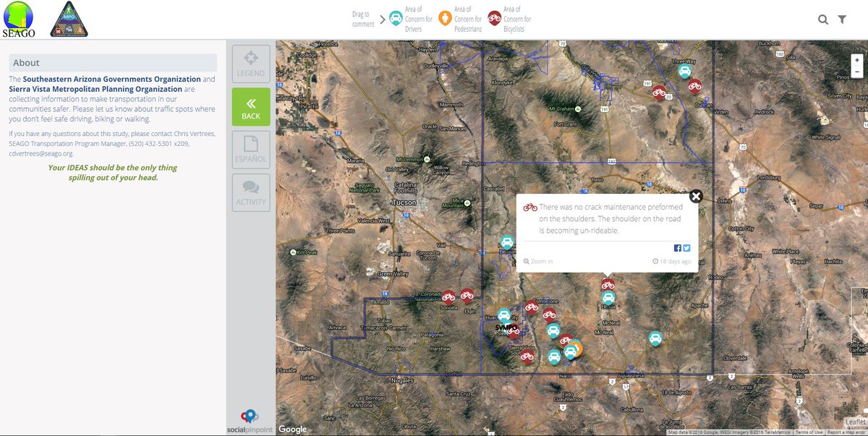Click Sierra Vista Metropolitan Planning Organization text
The height and width of the screenshot is (436, 868).
95,89
